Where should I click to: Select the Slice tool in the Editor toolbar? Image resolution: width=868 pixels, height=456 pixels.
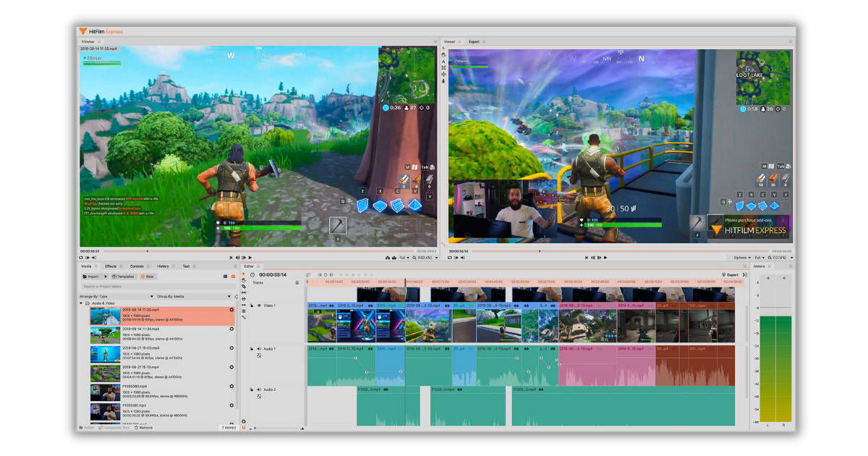coord(243,287)
